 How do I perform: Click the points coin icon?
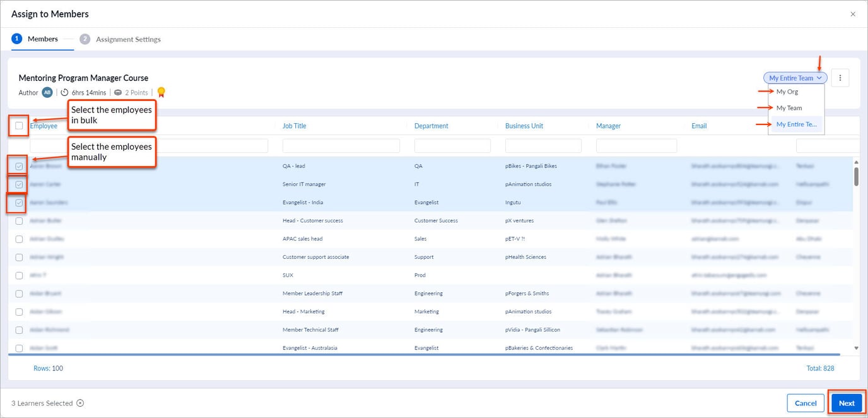pyautogui.click(x=118, y=93)
